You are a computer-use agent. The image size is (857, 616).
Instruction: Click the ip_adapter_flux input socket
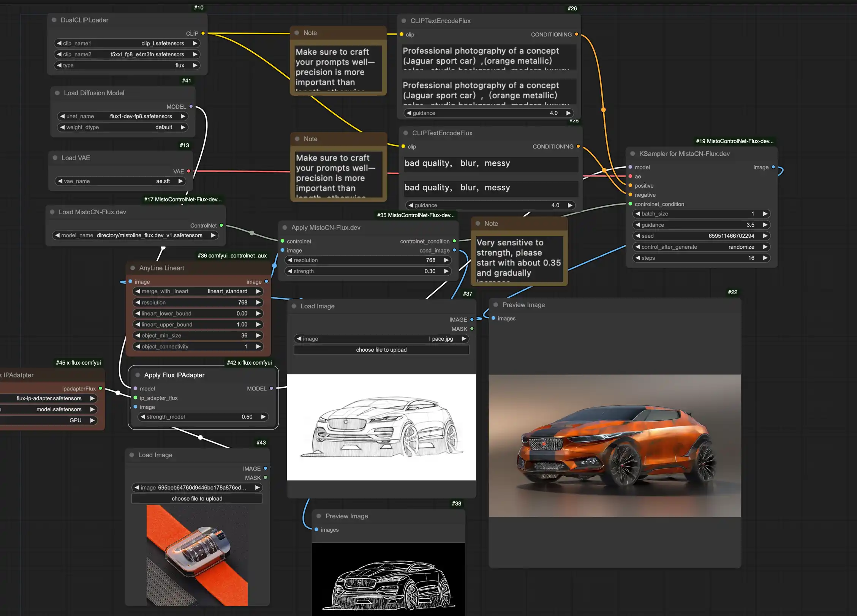tap(135, 398)
